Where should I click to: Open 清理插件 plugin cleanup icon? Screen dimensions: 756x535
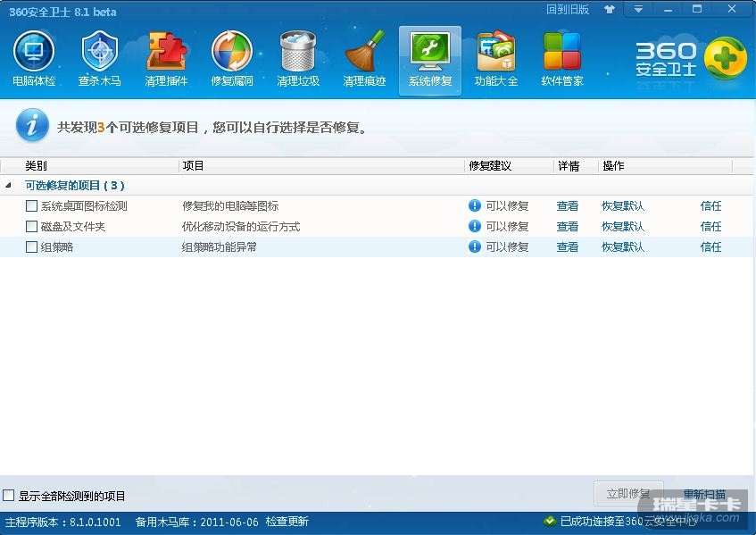click(166, 59)
